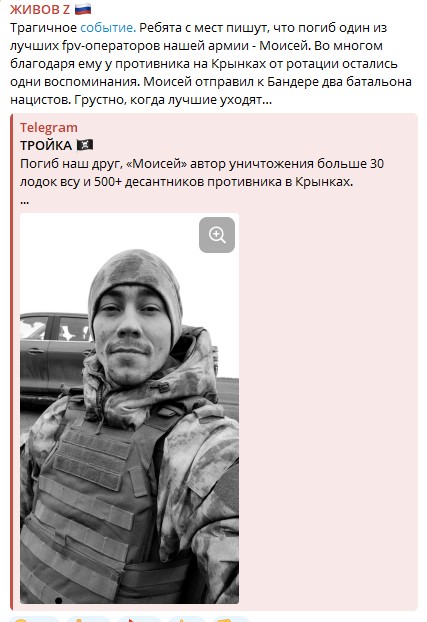Click the red vertical quote bar
This screenshot has height=622, width=427.
(12, 362)
